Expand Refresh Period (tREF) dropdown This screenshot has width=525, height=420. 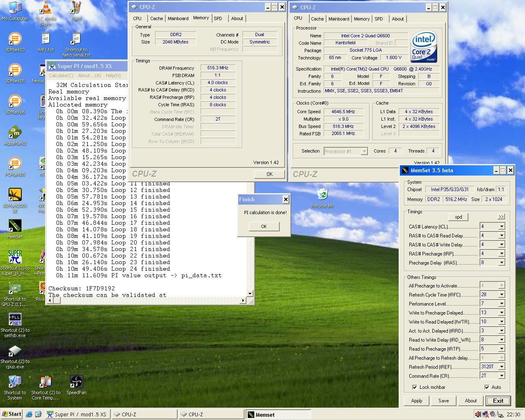(x=501, y=367)
